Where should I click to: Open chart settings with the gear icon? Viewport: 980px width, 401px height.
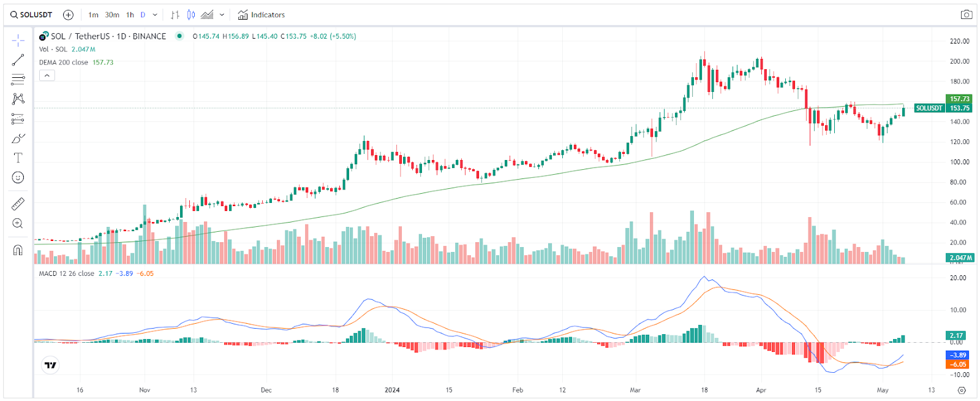click(x=962, y=390)
